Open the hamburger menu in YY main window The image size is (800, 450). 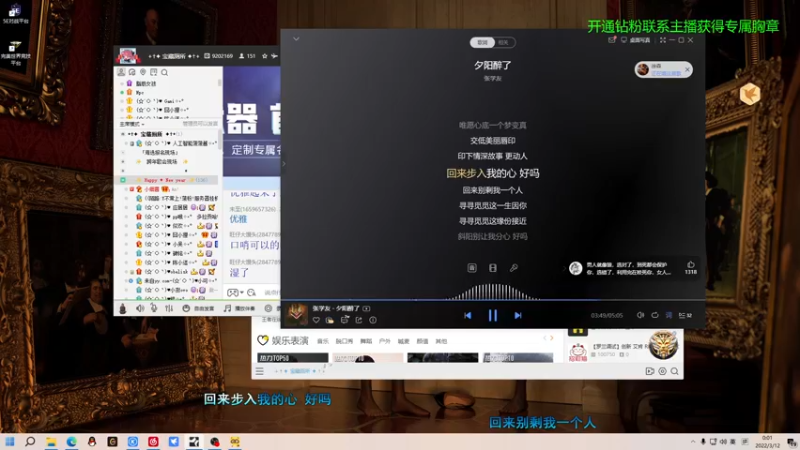click(260, 371)
